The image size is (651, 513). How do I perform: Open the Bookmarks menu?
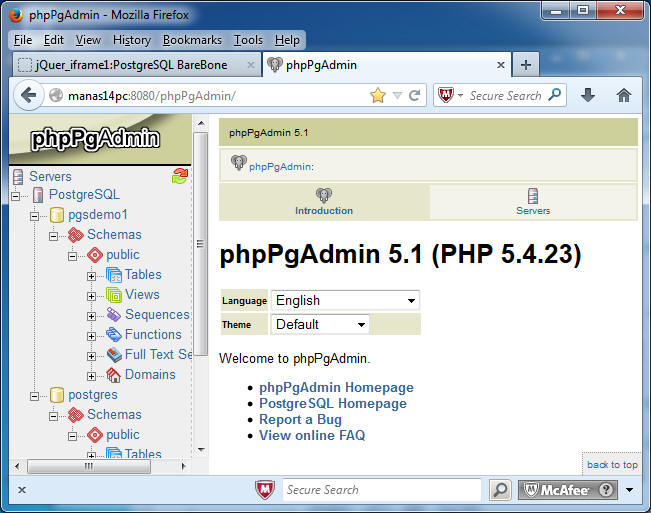pos(192,40)
